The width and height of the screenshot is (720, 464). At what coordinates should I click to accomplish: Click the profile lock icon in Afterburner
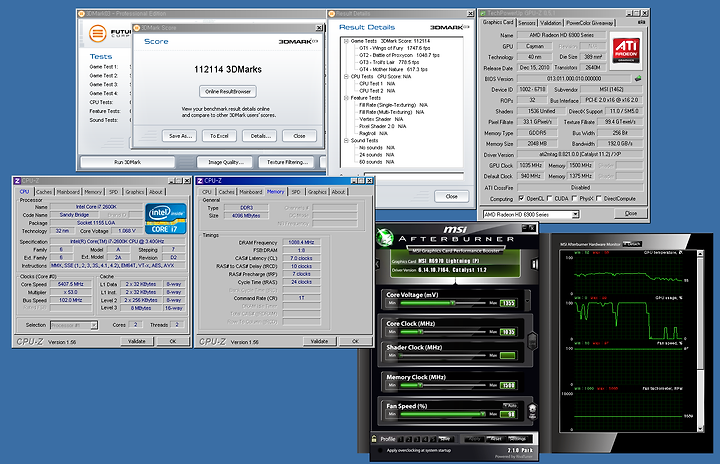click(x=374, y=439)
